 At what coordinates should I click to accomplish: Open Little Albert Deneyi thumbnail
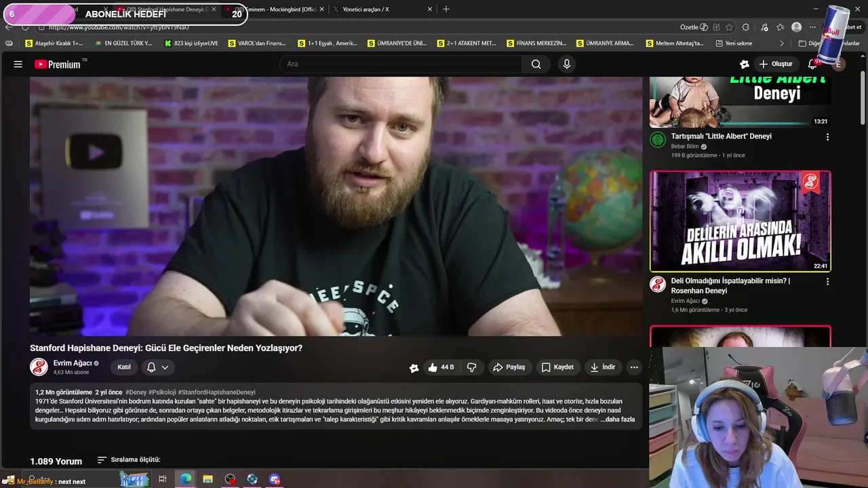[x=741, y=102]
